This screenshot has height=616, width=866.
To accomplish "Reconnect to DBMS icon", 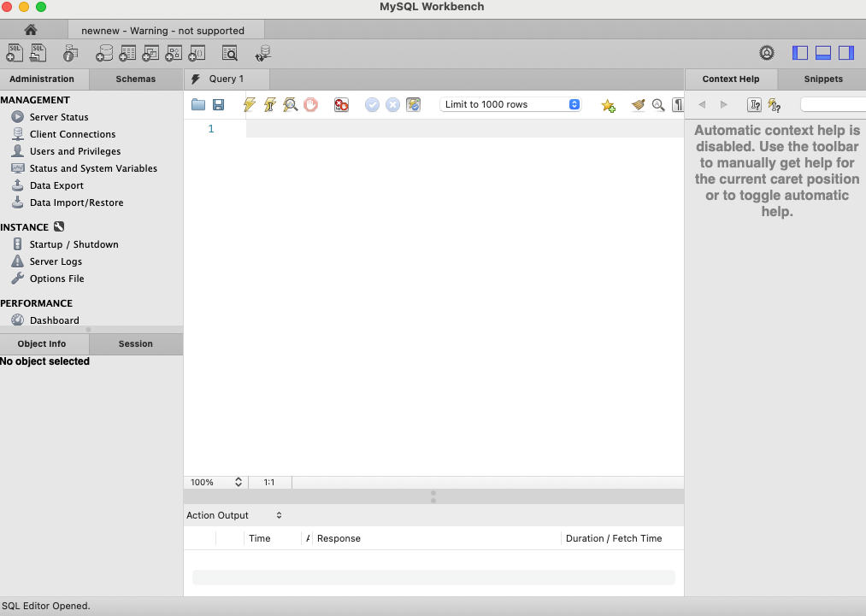I will click(263, 53).
